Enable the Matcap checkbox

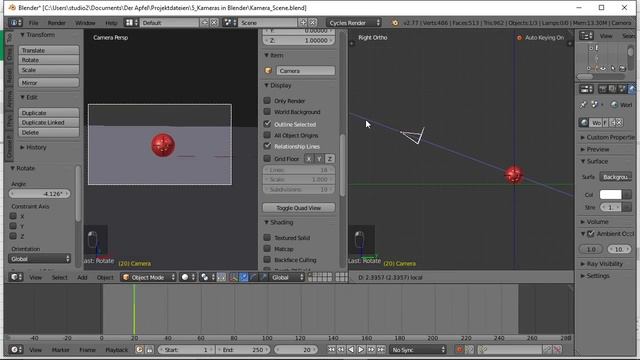tap(267, 248)
